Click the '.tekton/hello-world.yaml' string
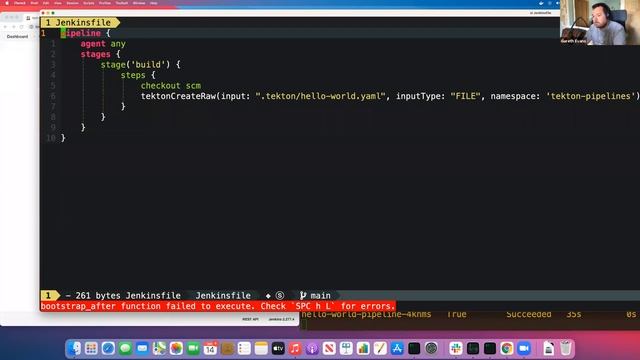This screenshot has width=640, height=360. point(320,96)
